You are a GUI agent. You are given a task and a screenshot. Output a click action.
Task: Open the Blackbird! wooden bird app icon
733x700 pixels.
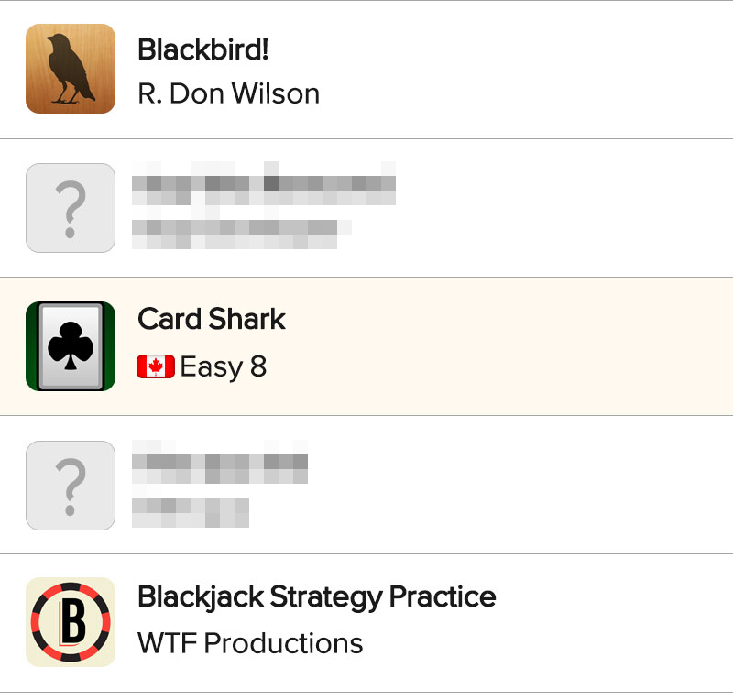(71, 69)
